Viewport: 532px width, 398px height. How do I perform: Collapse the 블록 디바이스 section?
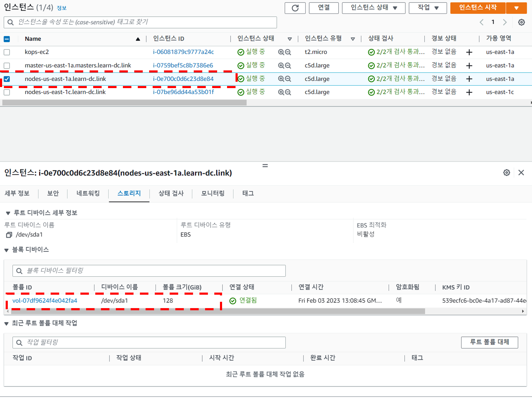pos(6,249)
